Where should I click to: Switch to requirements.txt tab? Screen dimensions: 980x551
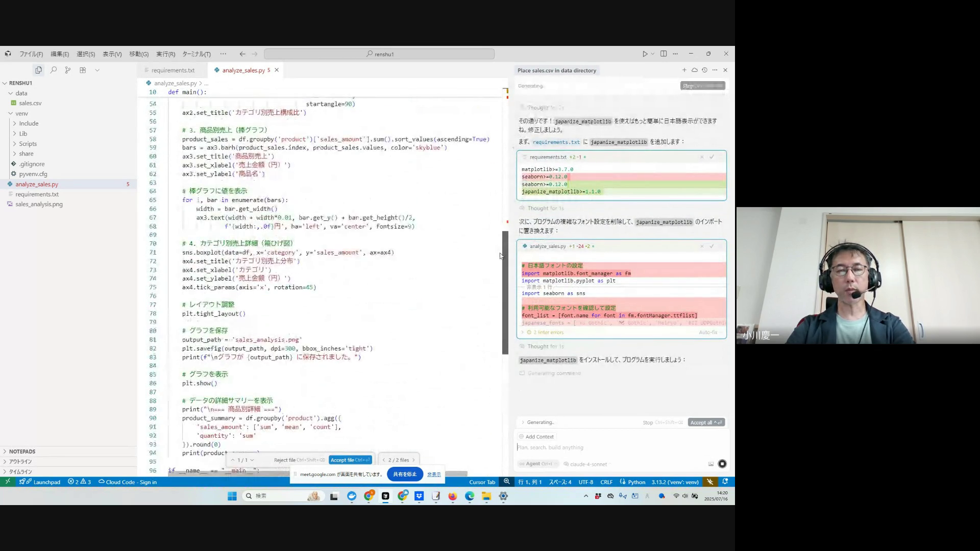click(x=173, y=70)
